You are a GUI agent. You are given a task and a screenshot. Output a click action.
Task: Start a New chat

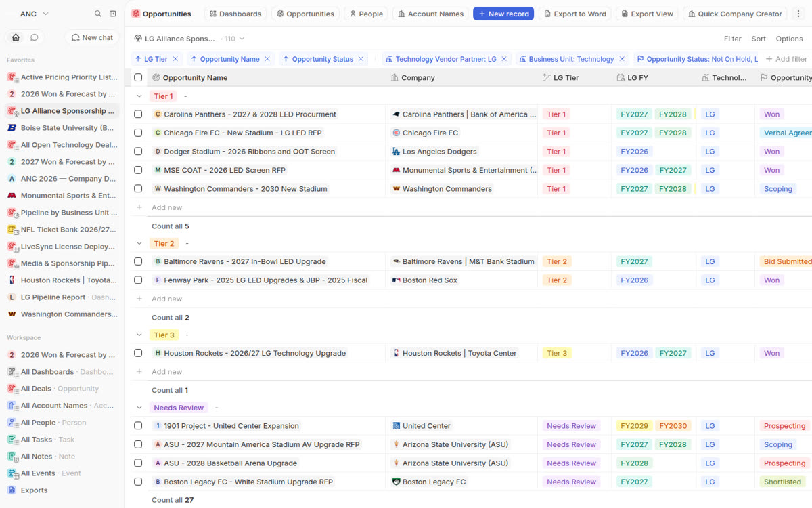coord(93,37)
